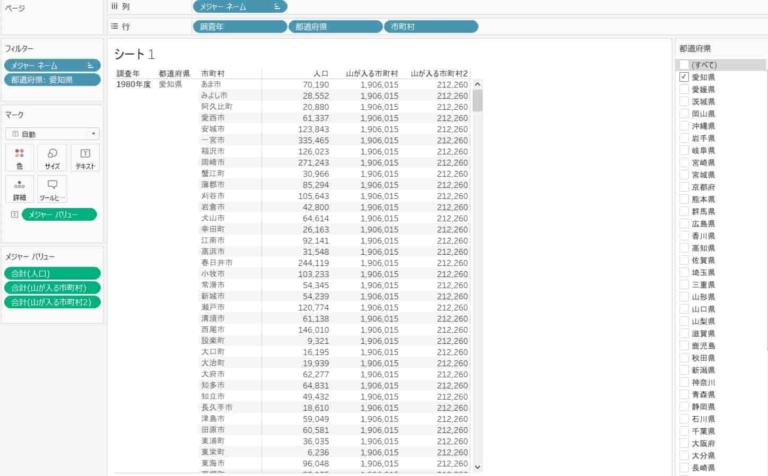Viewport: 768px width, 476px height.
Task: Open the サイズ (Size) marks card
Action: point(52,158)
